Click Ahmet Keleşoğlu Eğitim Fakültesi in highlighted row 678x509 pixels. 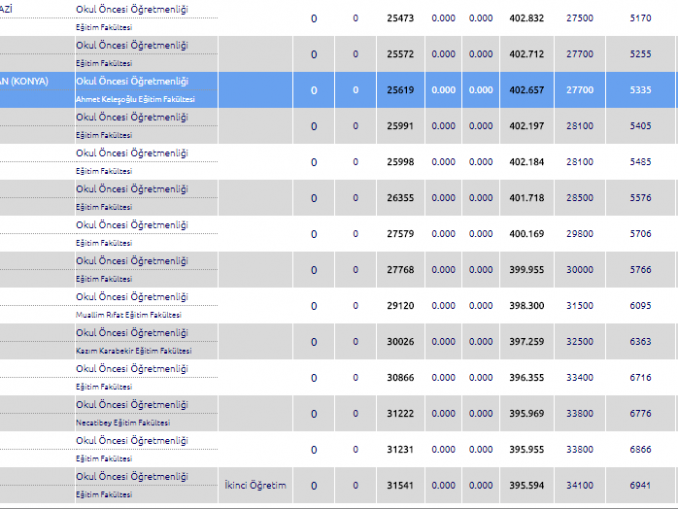click(134, 99)
